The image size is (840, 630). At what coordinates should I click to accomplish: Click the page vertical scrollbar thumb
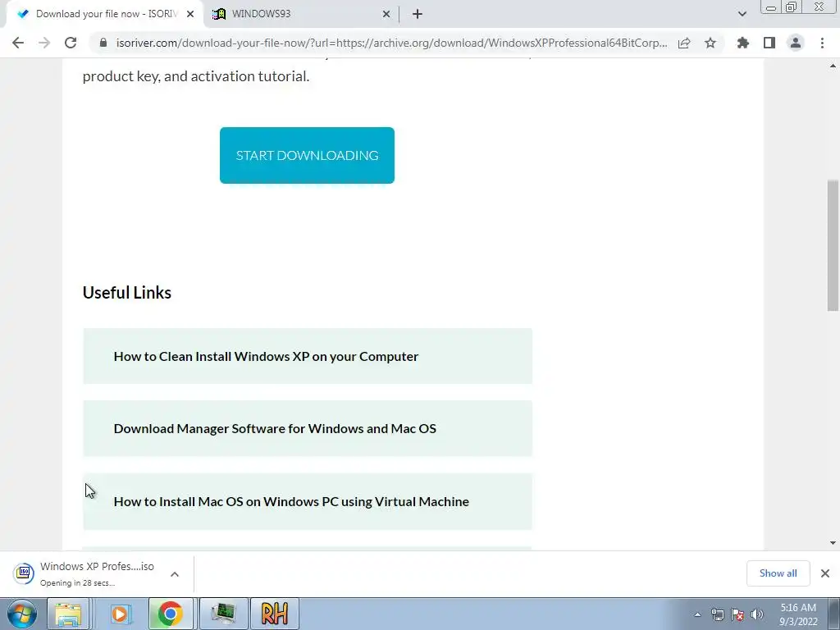coord(833,245)
